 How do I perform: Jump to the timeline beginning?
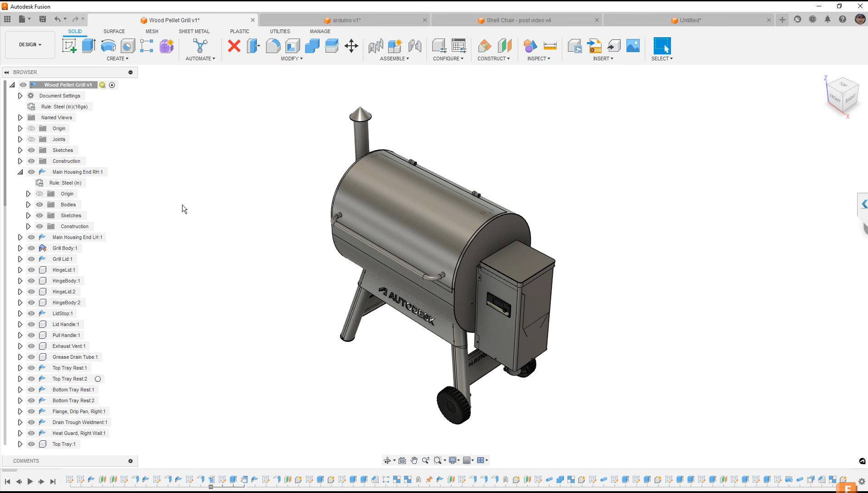7,482
